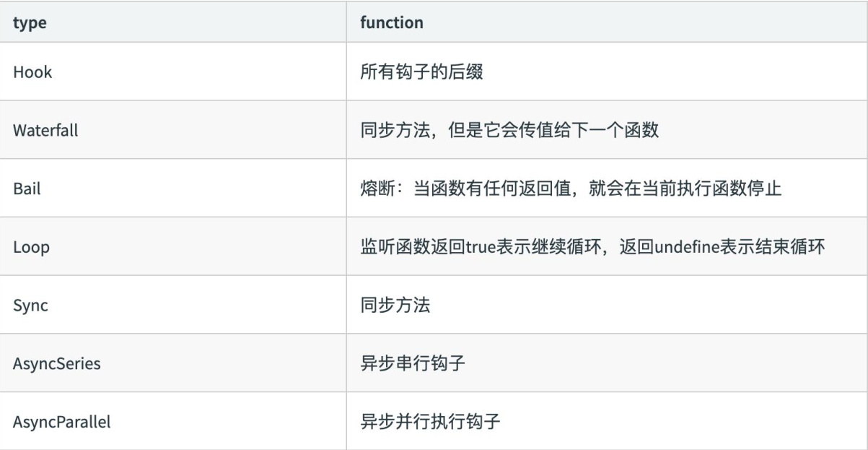Click the 'type' column header
Viewport: 868px width, 450px height.
[x=173, y=22]
